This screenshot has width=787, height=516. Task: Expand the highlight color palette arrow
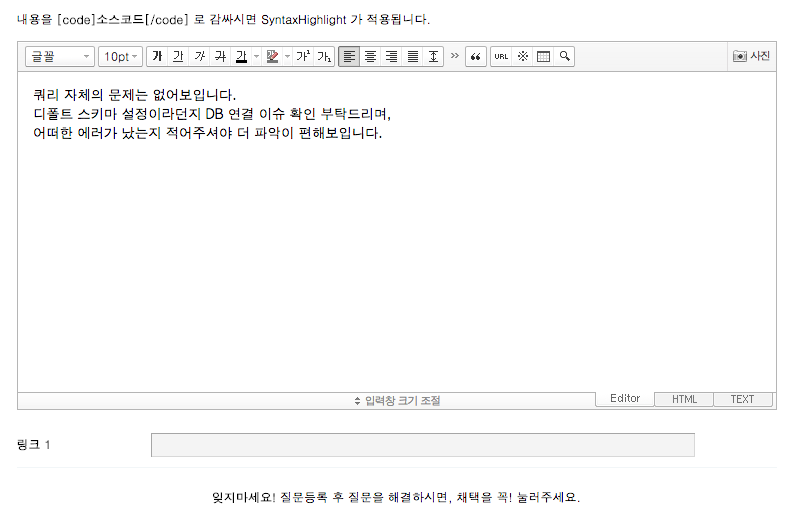click(x=288, y=56)
